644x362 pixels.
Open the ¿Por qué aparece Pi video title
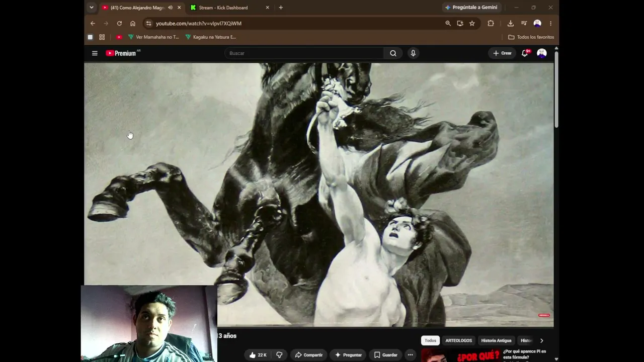point(524,354)
